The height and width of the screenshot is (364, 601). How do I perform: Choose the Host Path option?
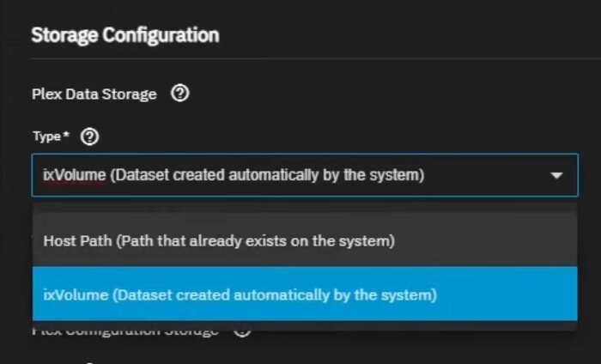coord(218,241)
